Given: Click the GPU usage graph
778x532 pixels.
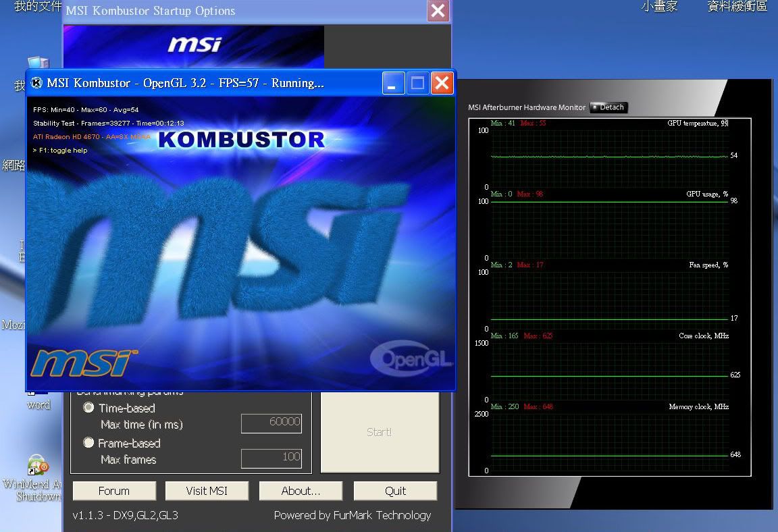Looking at the screenshot, I should coord(610,230).
